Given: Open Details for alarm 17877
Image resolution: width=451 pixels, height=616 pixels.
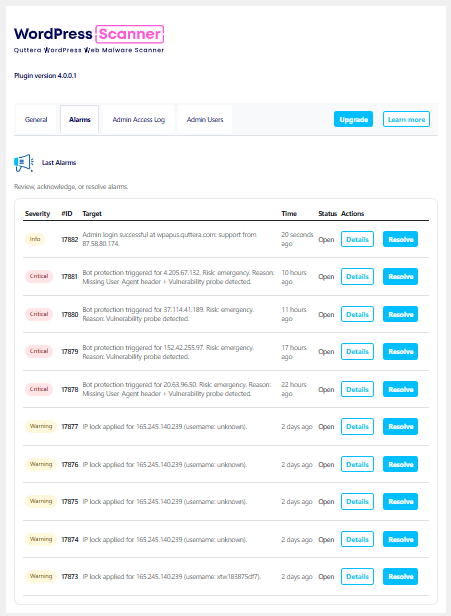Looking at the screenshot, I should [357, 427].
